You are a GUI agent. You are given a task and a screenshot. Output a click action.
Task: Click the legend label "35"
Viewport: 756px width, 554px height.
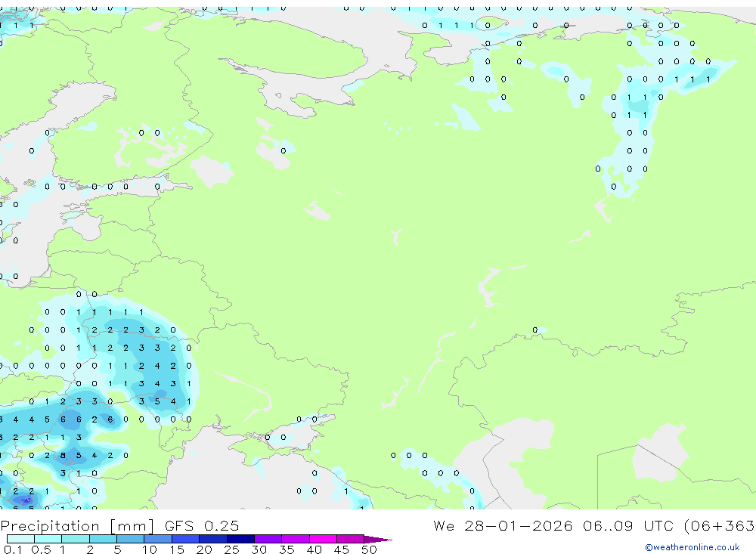tap(287, 549)
